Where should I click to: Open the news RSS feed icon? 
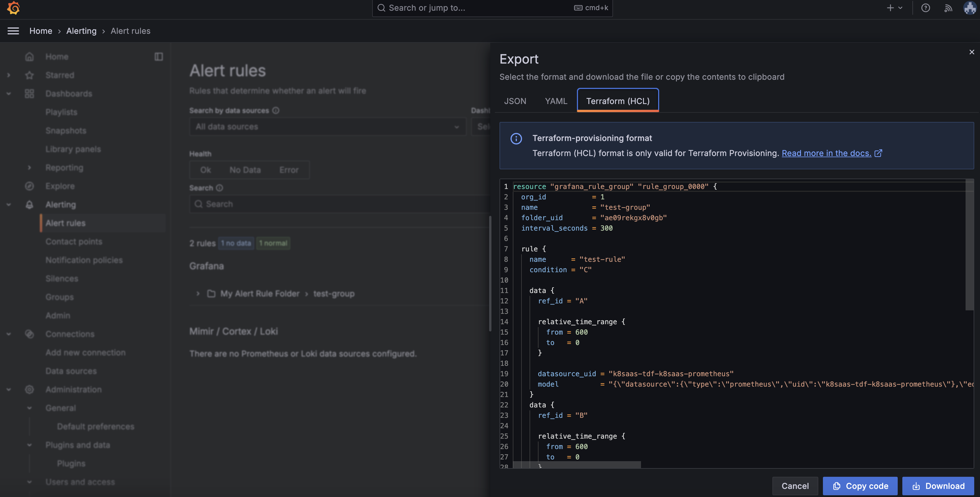coord(948,8)
